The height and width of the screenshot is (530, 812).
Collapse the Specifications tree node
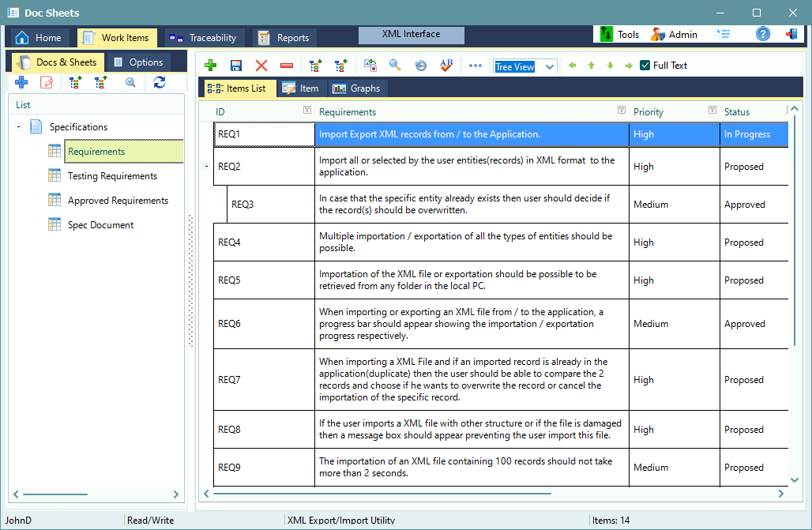17,126
